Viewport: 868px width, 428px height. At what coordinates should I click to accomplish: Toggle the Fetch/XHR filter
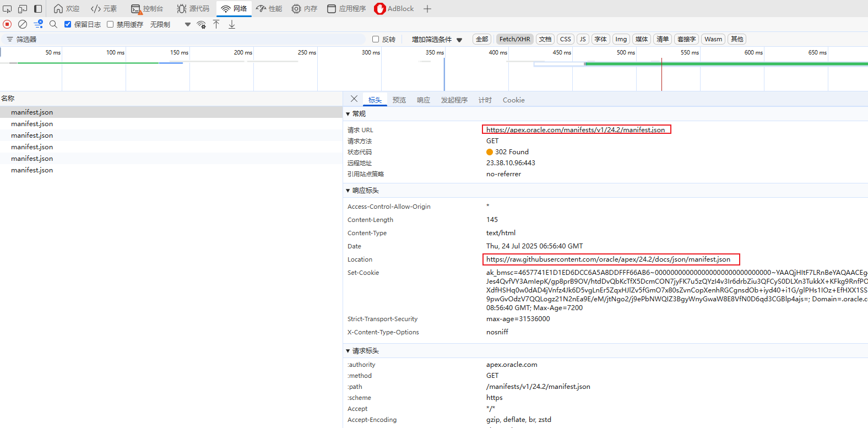(515, 39)
